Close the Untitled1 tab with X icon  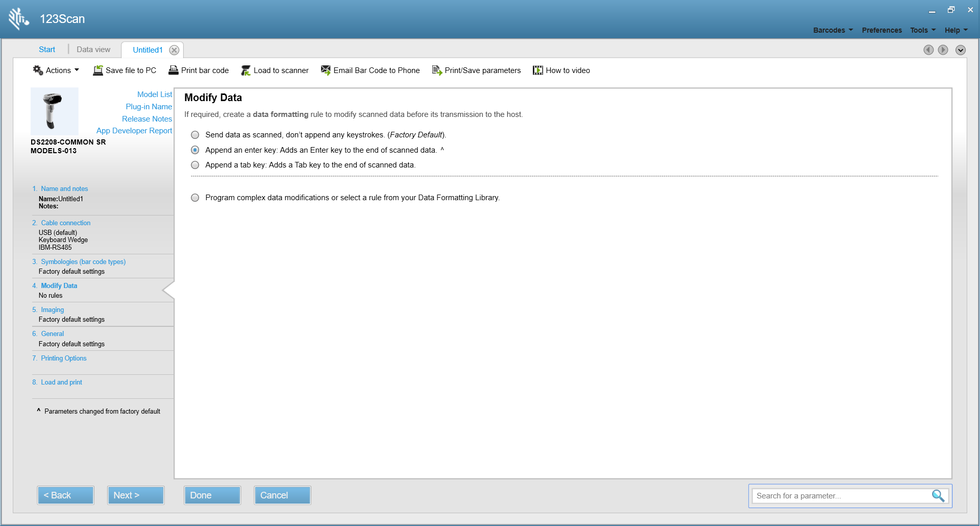174,50
